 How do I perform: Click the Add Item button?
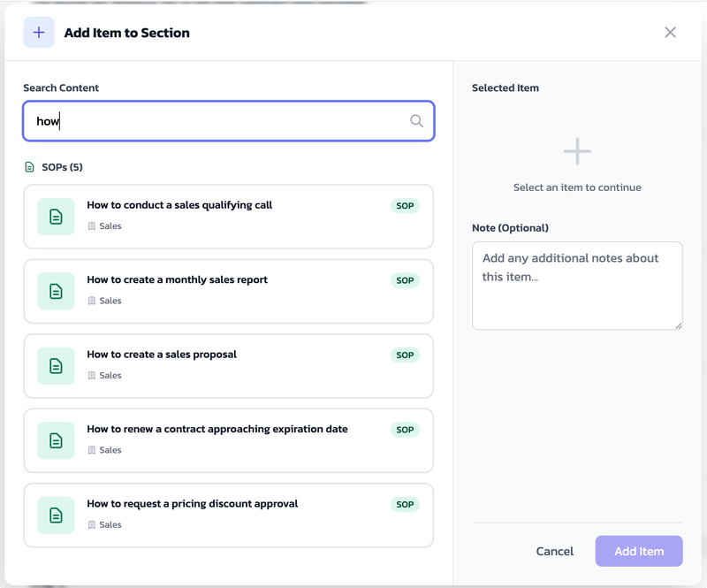pos(638,551)
